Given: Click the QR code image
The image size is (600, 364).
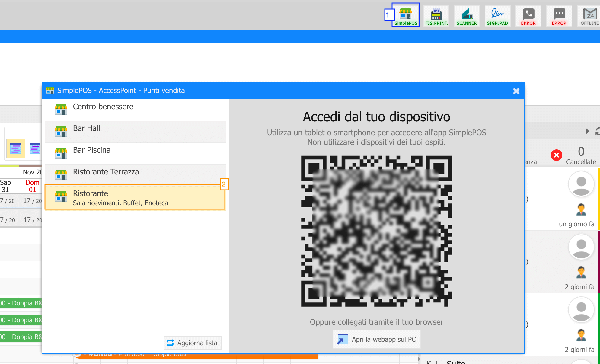Looking at the screenshot, I should 376,231.
